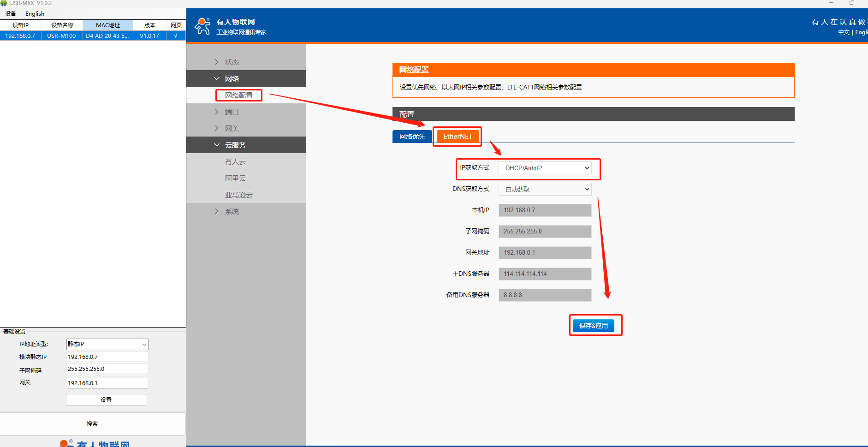This screenshot has width=868, height=447.
Task: Open the DNS获取方式 dropdown
Action: click(545, 189)
